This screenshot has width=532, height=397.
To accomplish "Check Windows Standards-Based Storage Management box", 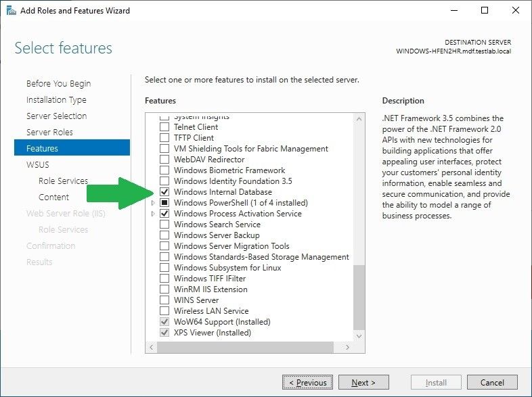I will tap(164, 256).
